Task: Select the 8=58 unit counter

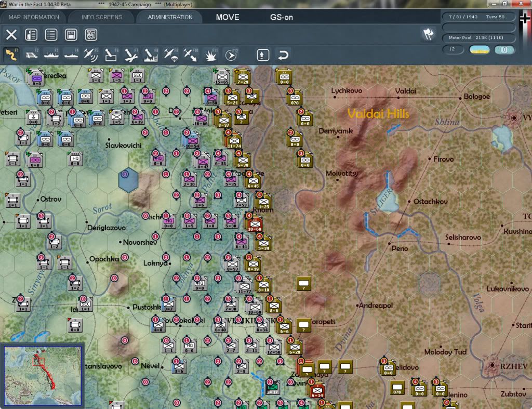Action: coord(212,98)
